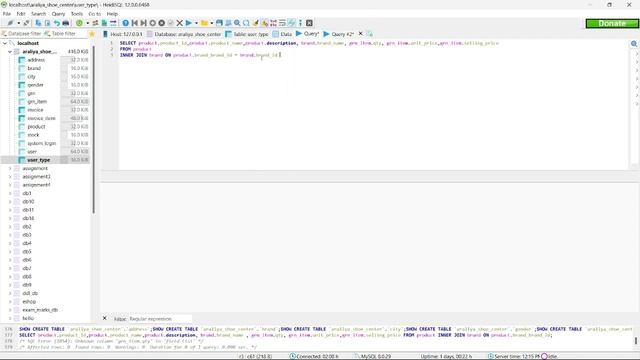Run the query with blue play icon
Screen dimensions: 640x360
coord(189,23)
